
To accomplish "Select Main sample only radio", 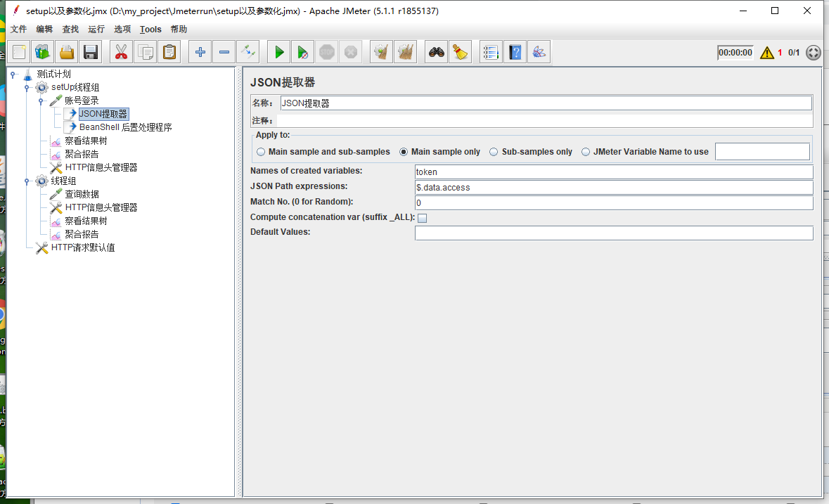I will [404, 152].
